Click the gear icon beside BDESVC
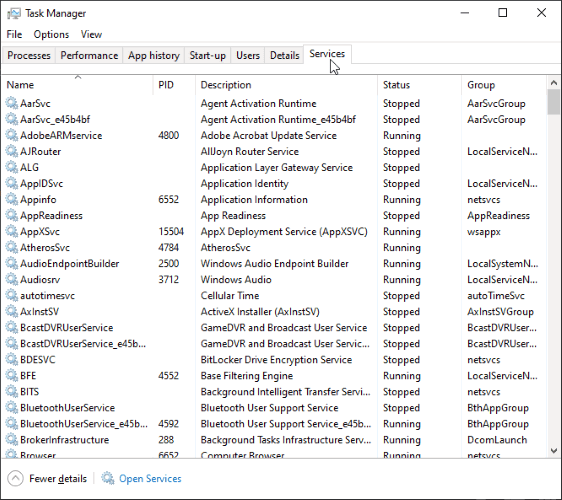 [11, 359]
